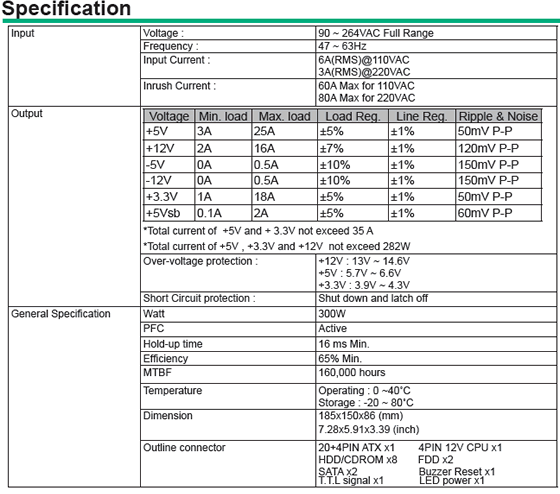The image size is (560, 494).
Task: Click the Input section label
Action: tap(22, 33)
